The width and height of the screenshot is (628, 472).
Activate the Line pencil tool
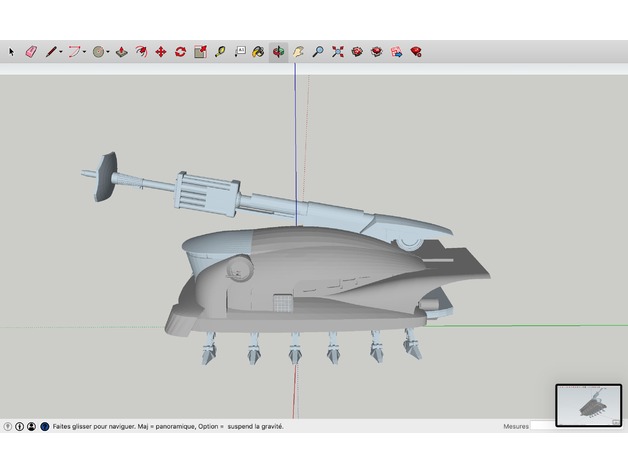pos(49,51)
